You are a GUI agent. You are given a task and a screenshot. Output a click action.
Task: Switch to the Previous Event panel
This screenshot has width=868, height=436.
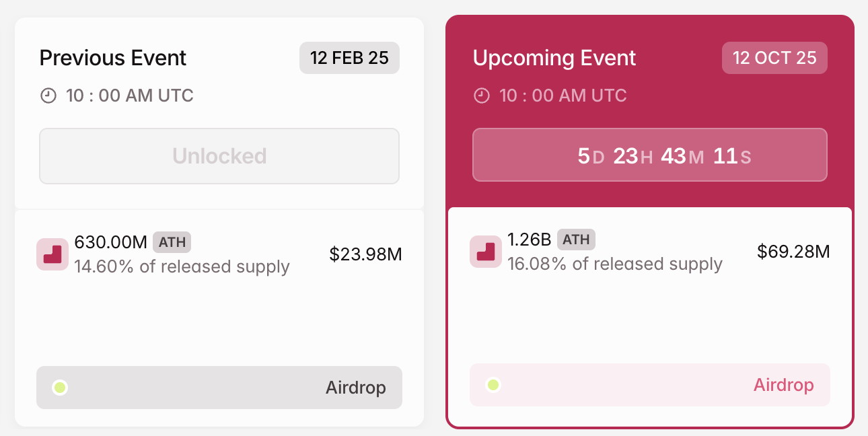(x=112, y=58)
